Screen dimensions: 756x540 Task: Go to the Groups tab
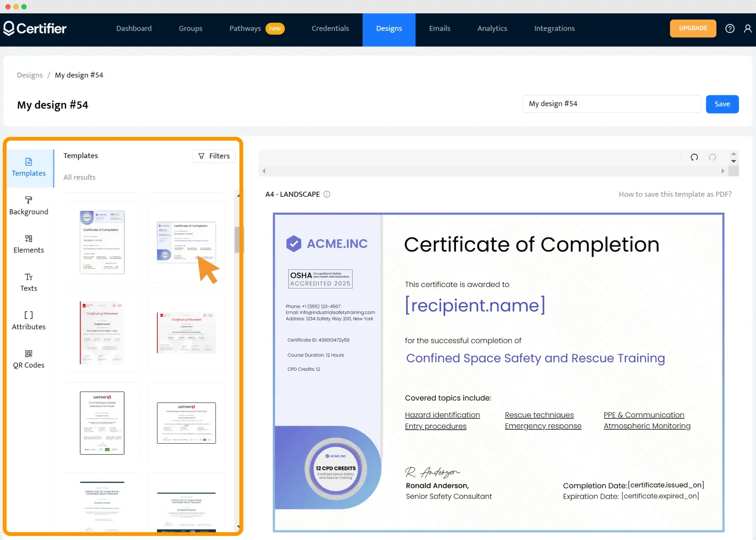191,28
